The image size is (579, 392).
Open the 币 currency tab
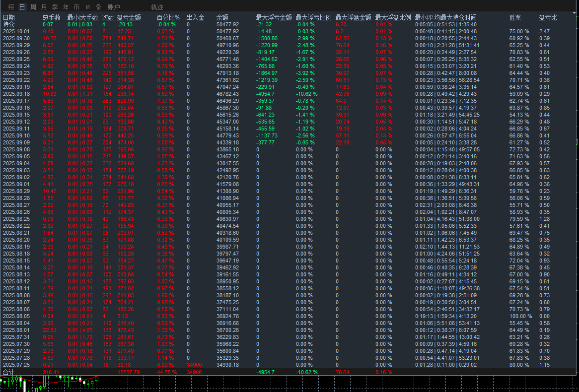coord(76,7)
